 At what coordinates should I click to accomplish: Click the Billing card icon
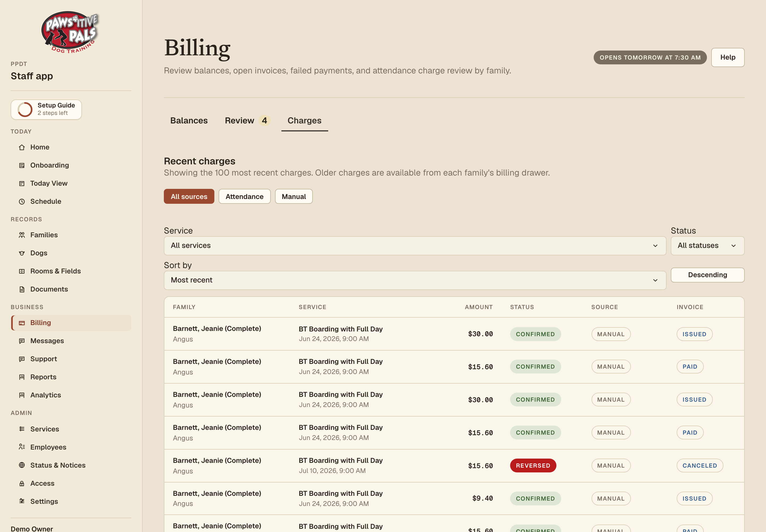(22, 323)
